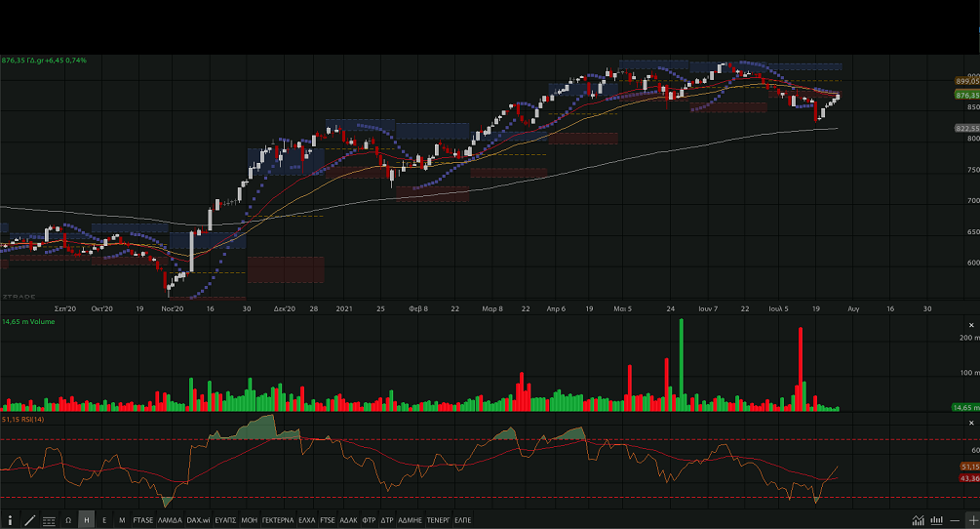Open the info icon in bottom toolbar
Image resolution: width=980 pixels, height=529 pixels.
tap(10, 520)
